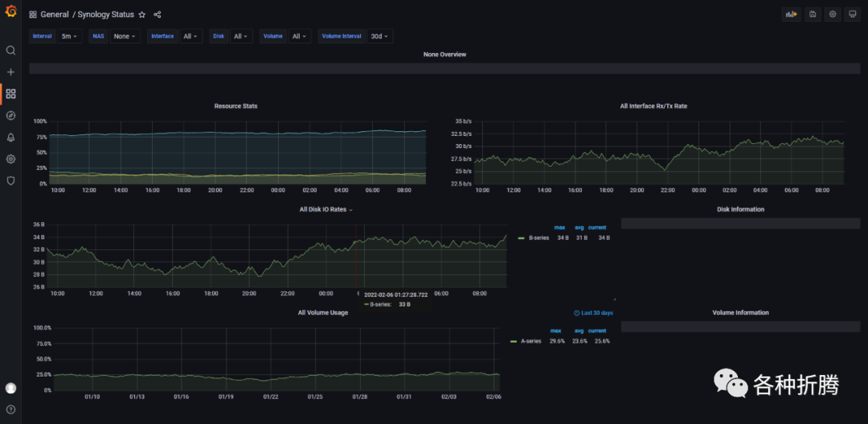Click the Grafana logo home icon
Screen dimensions: 868x424
point(10,12)
